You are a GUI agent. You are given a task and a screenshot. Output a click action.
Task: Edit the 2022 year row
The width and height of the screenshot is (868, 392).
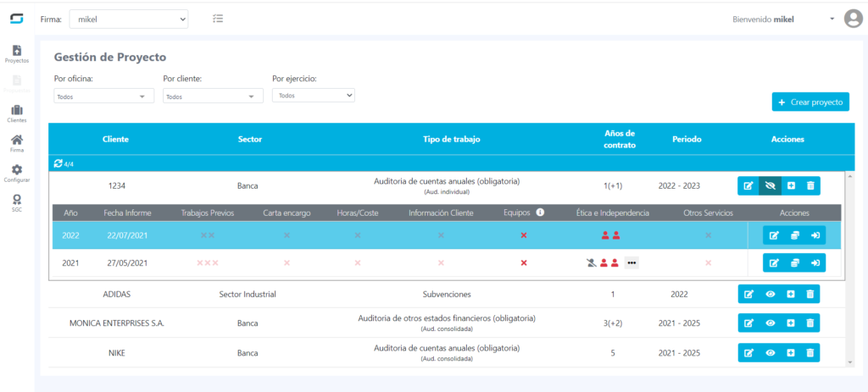774,235
